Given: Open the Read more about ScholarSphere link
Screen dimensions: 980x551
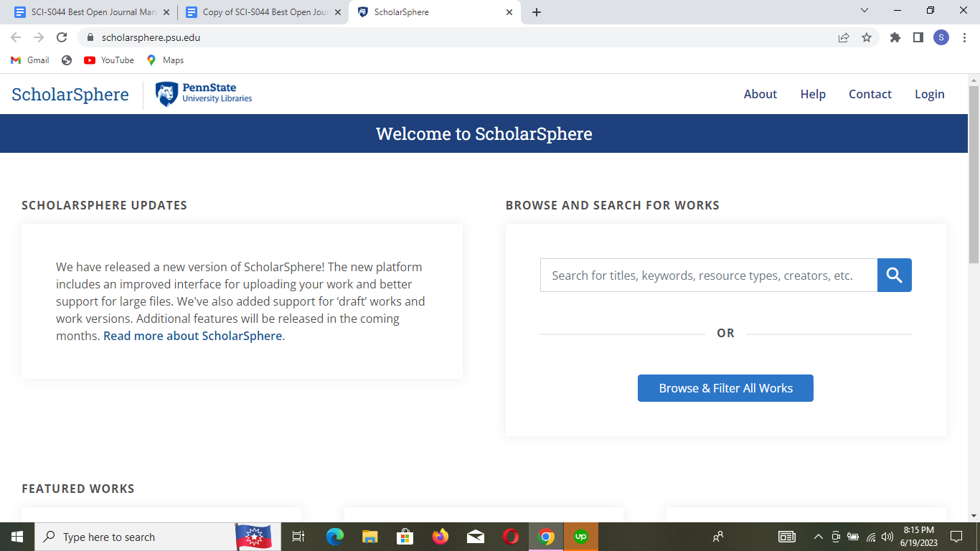Looking at the screenshot, I should [192, 335].
